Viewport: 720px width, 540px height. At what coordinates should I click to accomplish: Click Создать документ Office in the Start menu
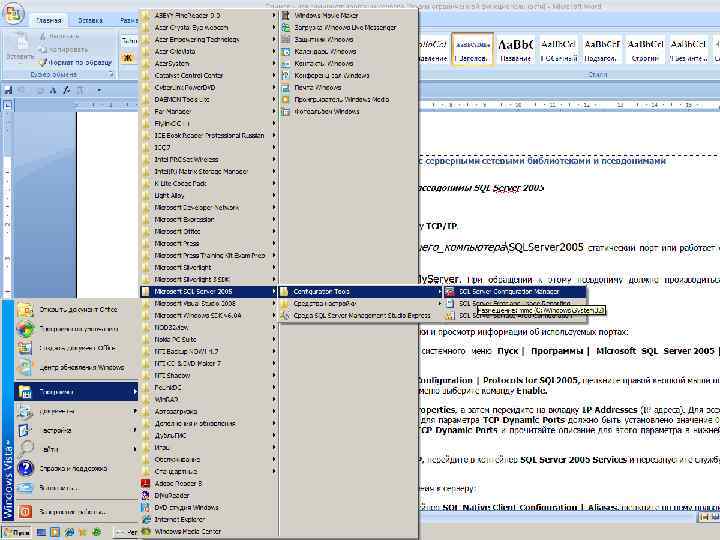tap(76, 348)
